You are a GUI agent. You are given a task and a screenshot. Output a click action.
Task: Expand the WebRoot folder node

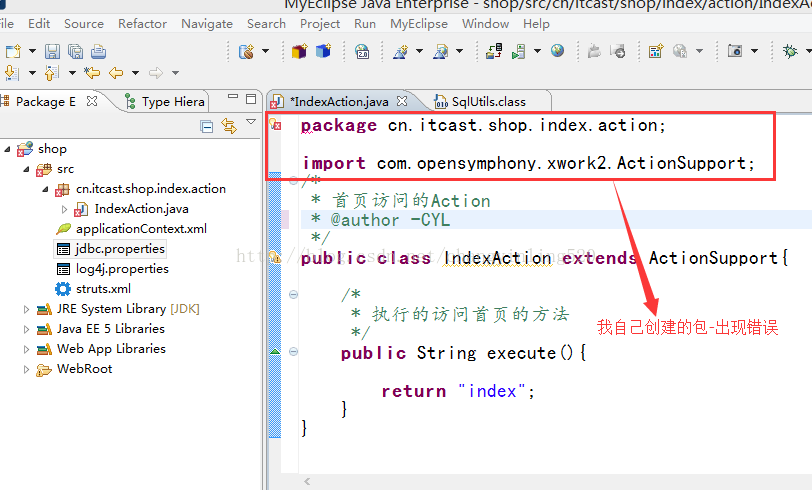26,369
